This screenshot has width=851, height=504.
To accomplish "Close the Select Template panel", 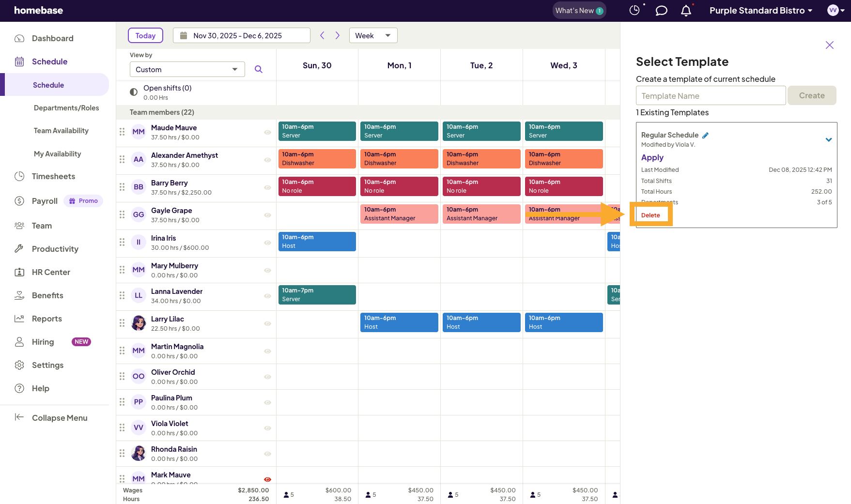I will pos(830,45).
